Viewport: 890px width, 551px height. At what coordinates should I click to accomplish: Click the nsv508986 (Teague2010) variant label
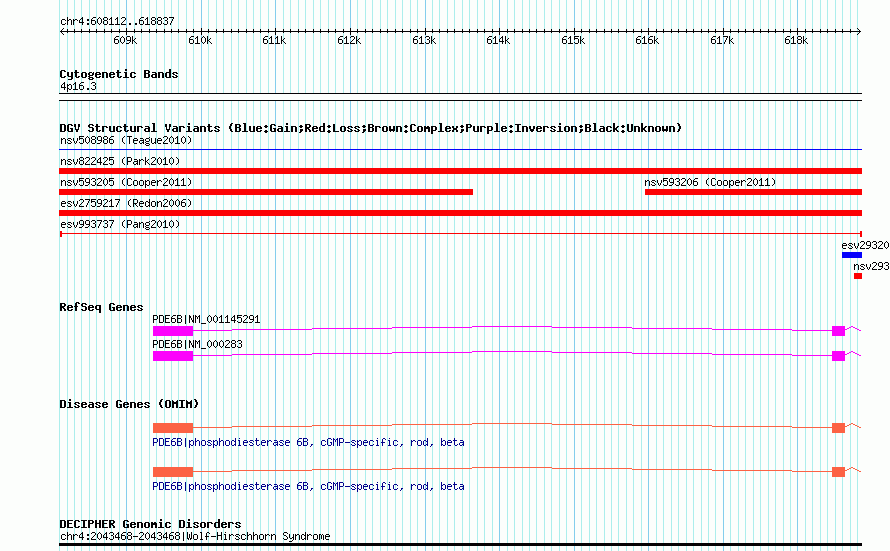[126, 140]
